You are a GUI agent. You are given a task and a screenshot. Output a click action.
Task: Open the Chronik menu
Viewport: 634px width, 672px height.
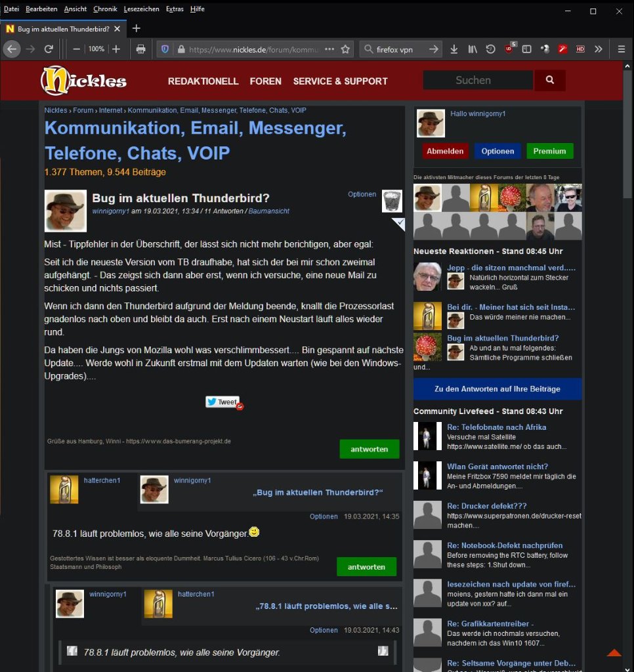(x=106, y=9)
